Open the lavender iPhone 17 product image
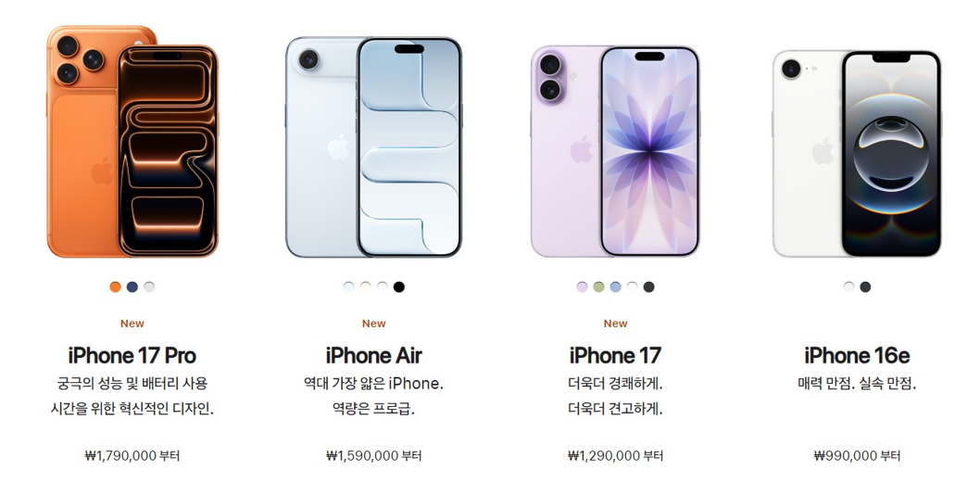980x483 pixels. click(615, 151)
